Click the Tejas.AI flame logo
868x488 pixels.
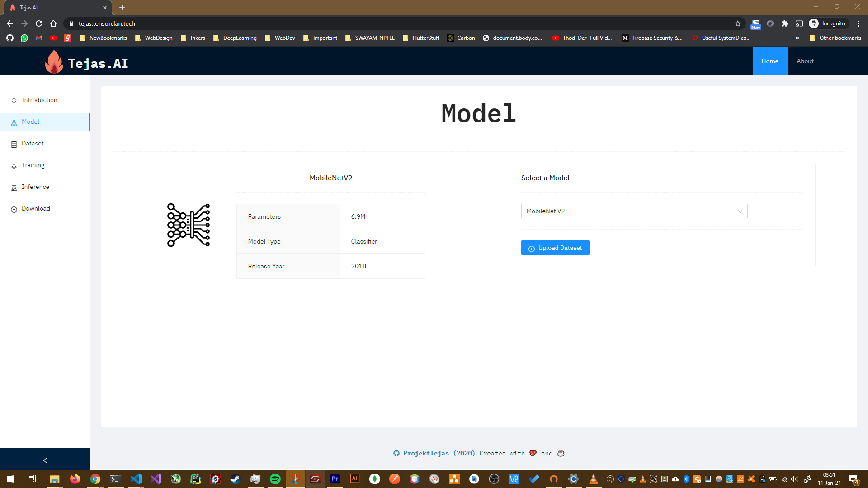(54, 62)
